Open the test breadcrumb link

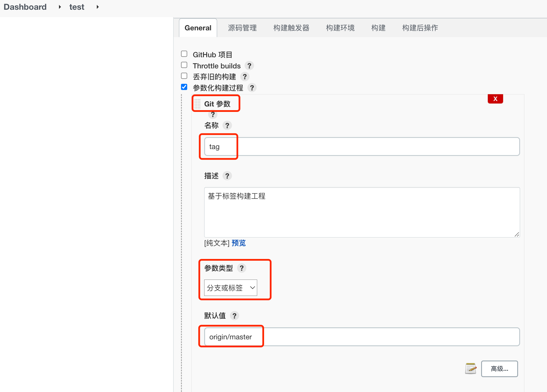[x=77, y=7]
